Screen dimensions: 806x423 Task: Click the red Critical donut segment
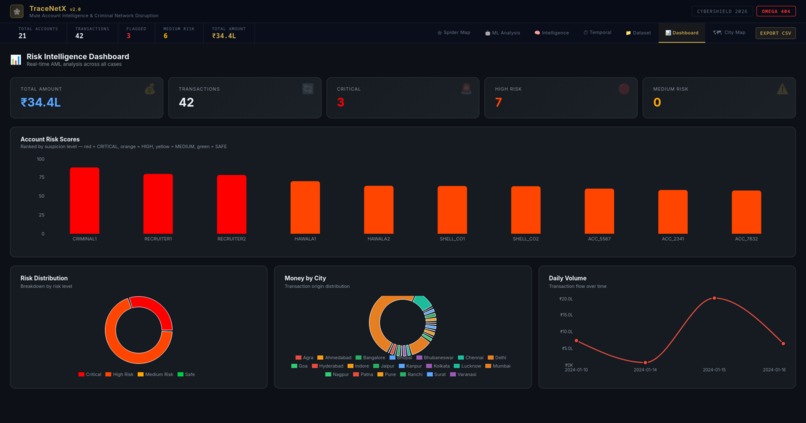pyautogui.click(x=158, y=307)
